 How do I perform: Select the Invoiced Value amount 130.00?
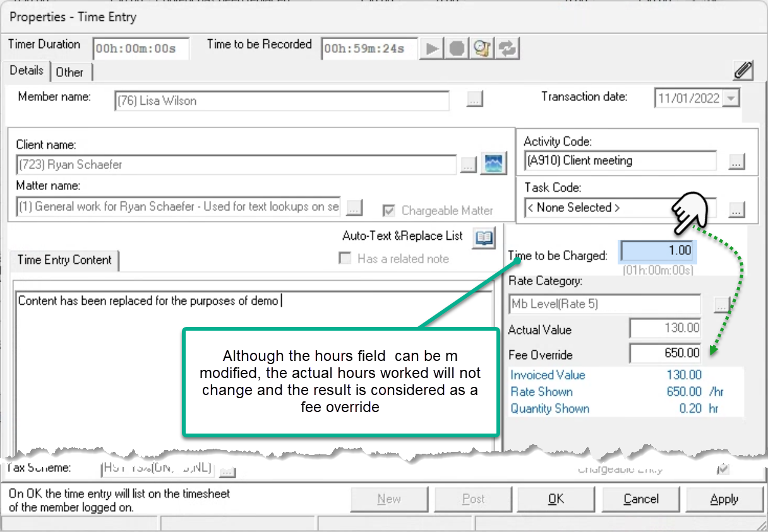[x=685, y=375]
